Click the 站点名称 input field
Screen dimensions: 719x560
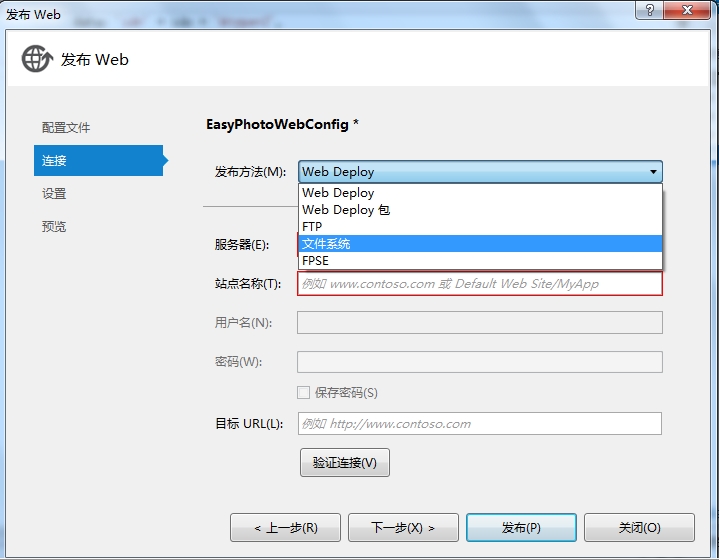480,284
